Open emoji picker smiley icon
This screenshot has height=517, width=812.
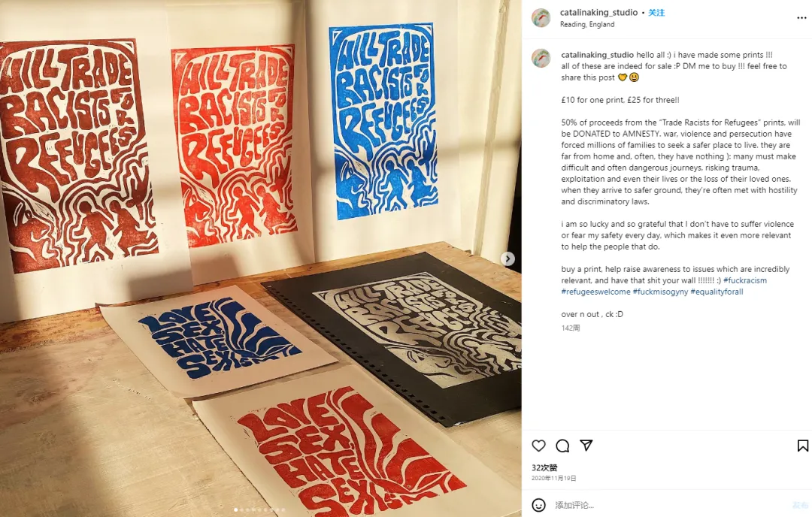click(538, 505)
